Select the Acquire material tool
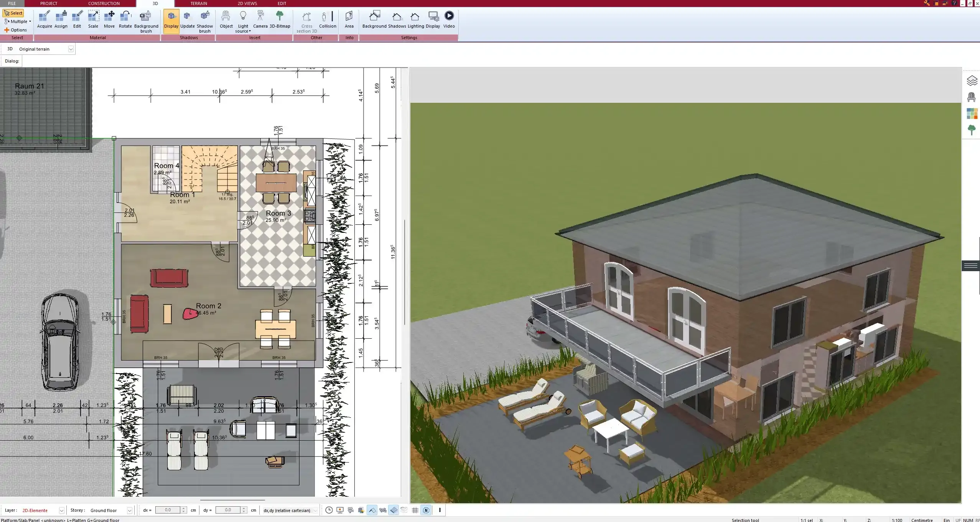The height and width of the screenshot is (522, 980). pos(44,19)
